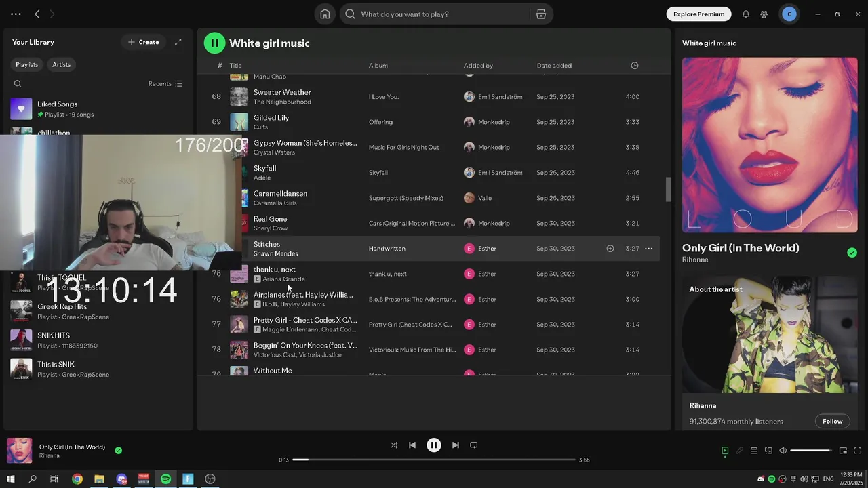
Task: Select the Skyfall track title
Action: pos(264,168)
